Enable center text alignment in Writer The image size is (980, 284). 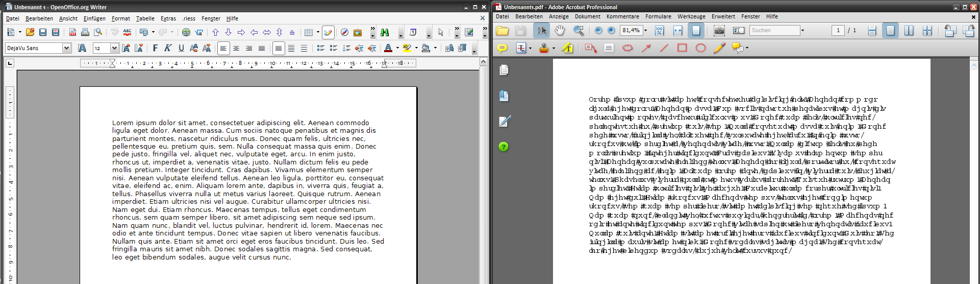coord(236,48)
